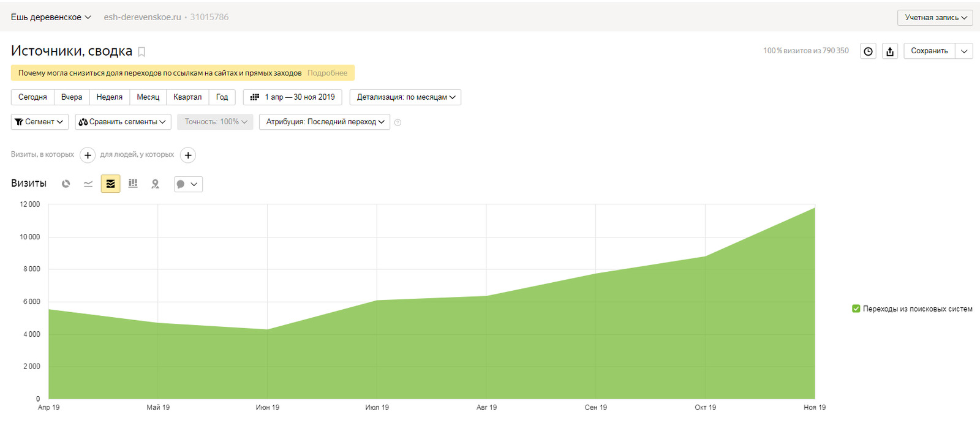Select the stacked area chart icon
This screenshot has width=980, height=423.
tap(110, 184)
